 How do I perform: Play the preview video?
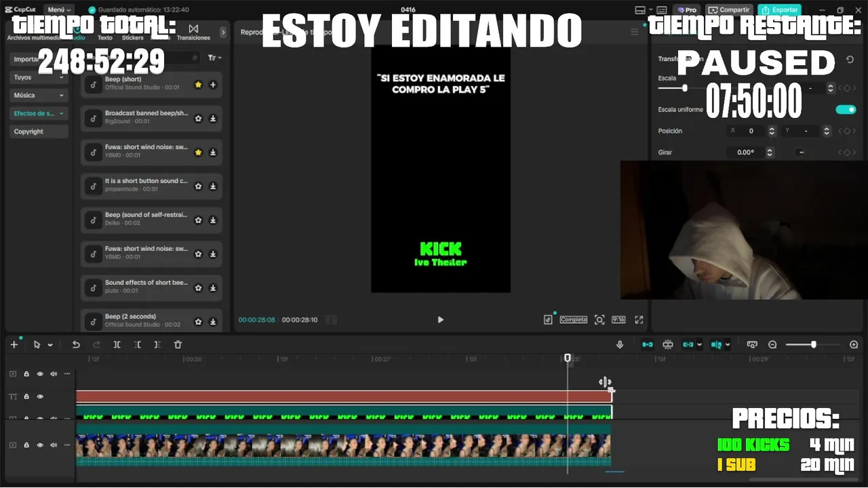pos(440,320)
